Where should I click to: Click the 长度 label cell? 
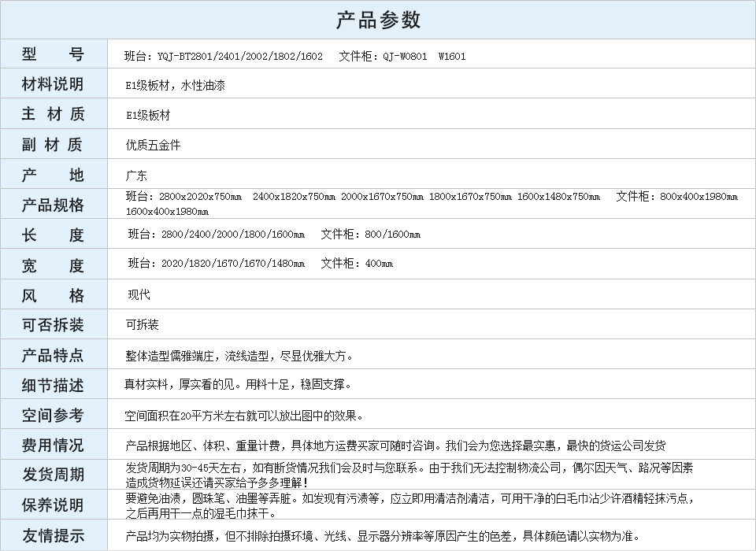53,235
